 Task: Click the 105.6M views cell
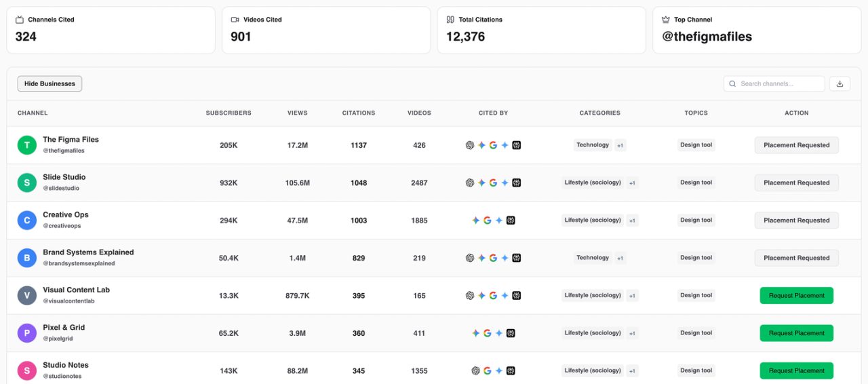(x=297, y=183)
